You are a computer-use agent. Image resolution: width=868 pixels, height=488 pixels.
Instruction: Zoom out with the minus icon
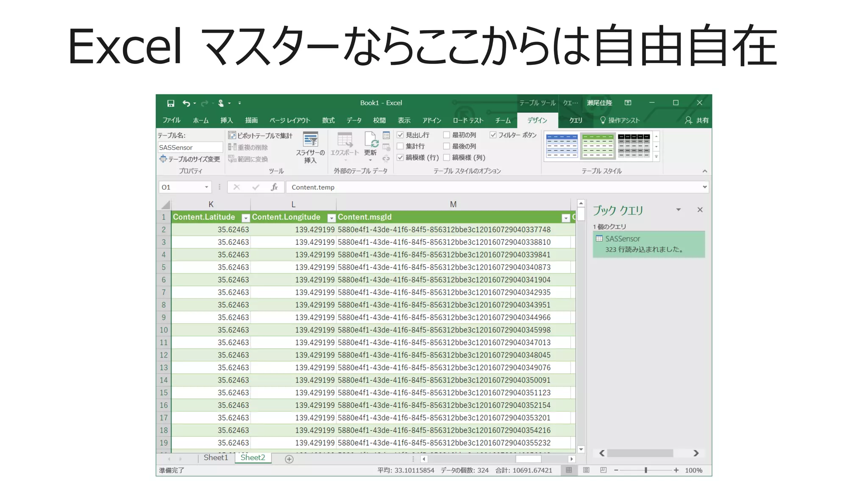tap(616, 470)
